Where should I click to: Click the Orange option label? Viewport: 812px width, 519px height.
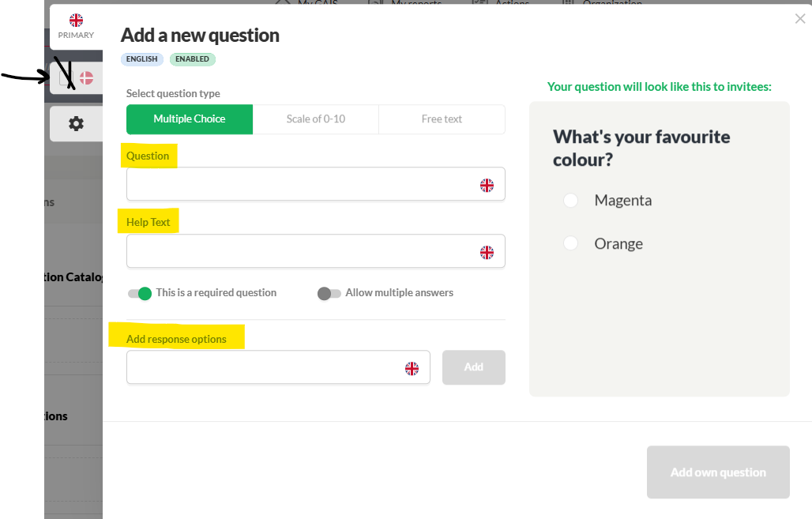coord(618,243)
